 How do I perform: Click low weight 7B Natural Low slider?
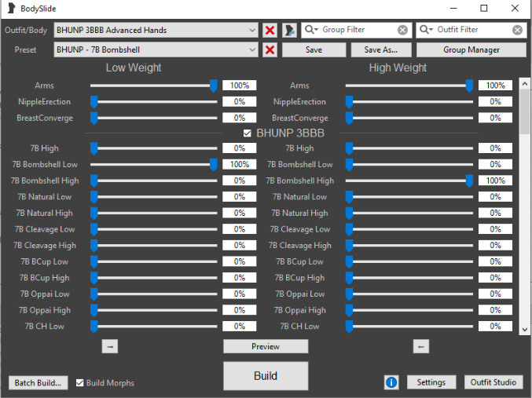pos(154,197)
